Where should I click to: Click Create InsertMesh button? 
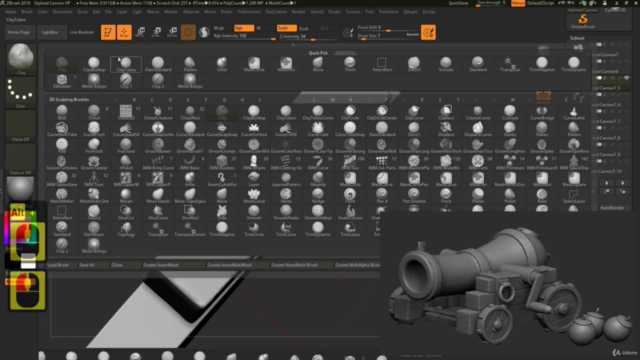173,265
